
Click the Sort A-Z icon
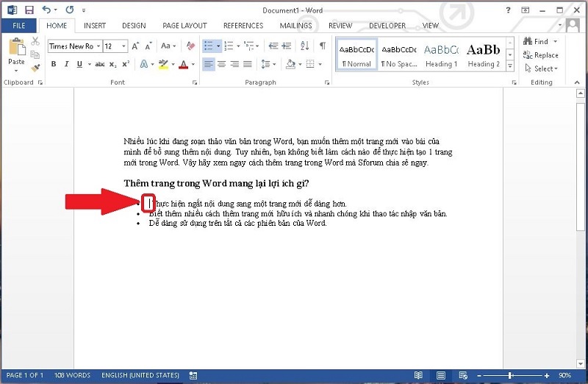point(304,46)
